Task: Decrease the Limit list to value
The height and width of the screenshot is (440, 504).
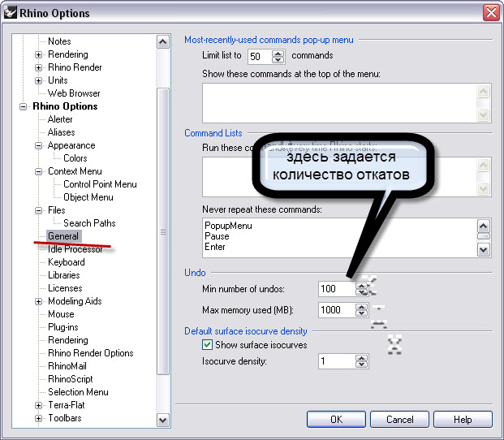Action: click(278, 60)
